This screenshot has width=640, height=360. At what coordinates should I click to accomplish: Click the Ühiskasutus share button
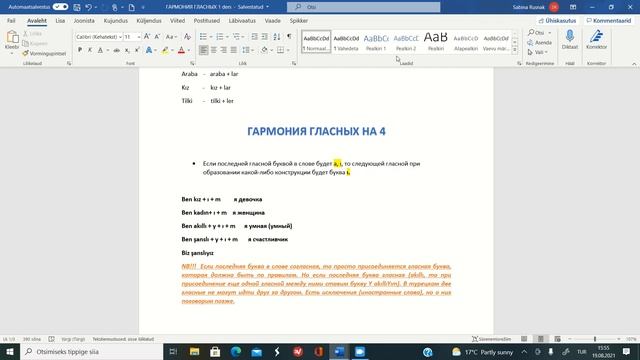coord(557,20)
